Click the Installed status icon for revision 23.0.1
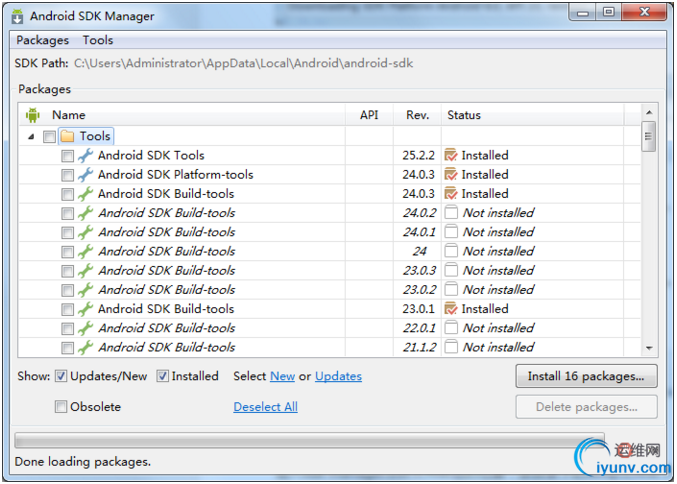Viewport: 677px width, 484px height. [451, 309]
